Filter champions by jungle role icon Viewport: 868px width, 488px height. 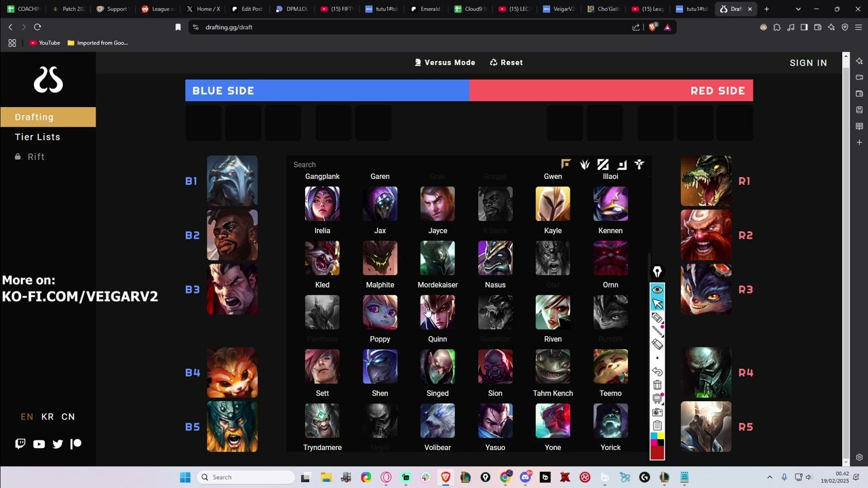point(585,164)
